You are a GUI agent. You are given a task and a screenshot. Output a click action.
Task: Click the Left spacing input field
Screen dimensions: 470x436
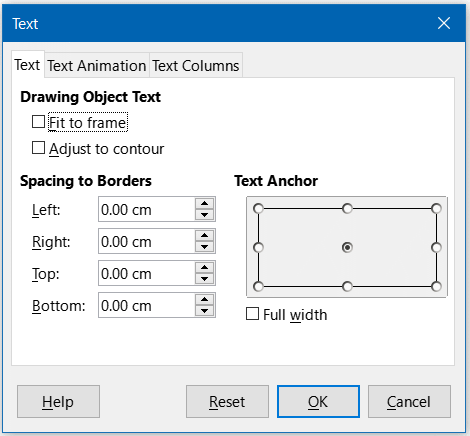click(x=146, y=209)
